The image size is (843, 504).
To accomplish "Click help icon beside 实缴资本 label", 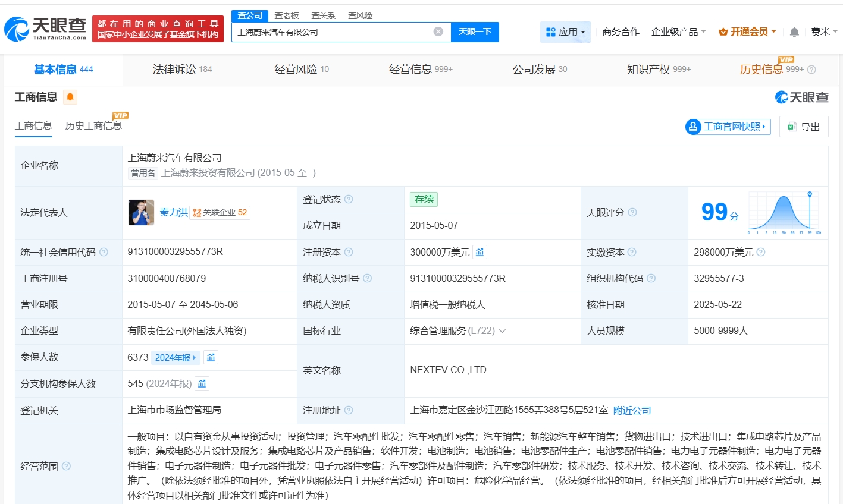I will tap(632, 252).
